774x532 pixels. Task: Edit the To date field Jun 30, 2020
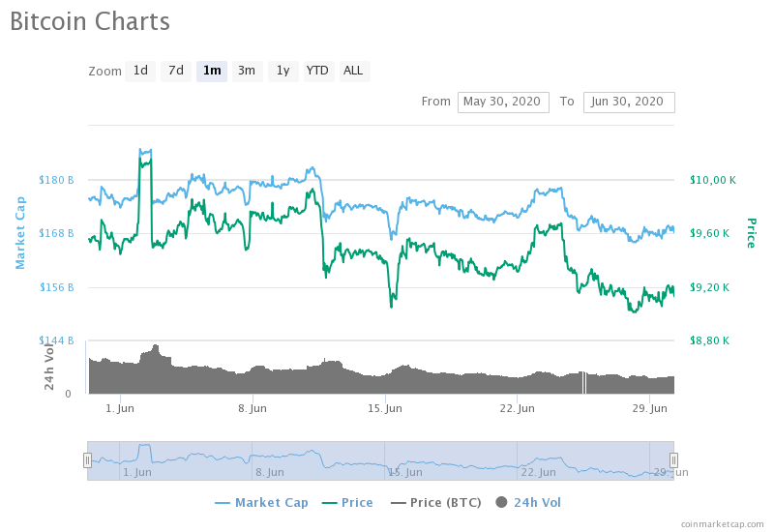(x=629, y=103)
